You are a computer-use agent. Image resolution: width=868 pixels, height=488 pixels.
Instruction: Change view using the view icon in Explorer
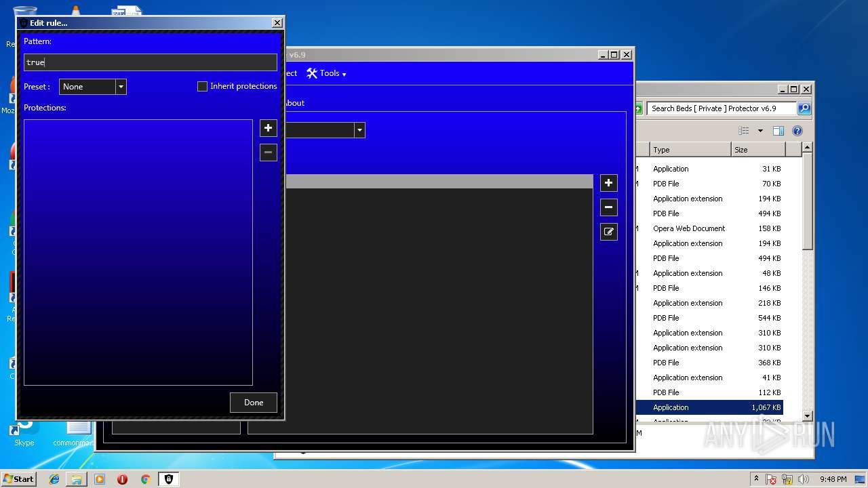744,131
